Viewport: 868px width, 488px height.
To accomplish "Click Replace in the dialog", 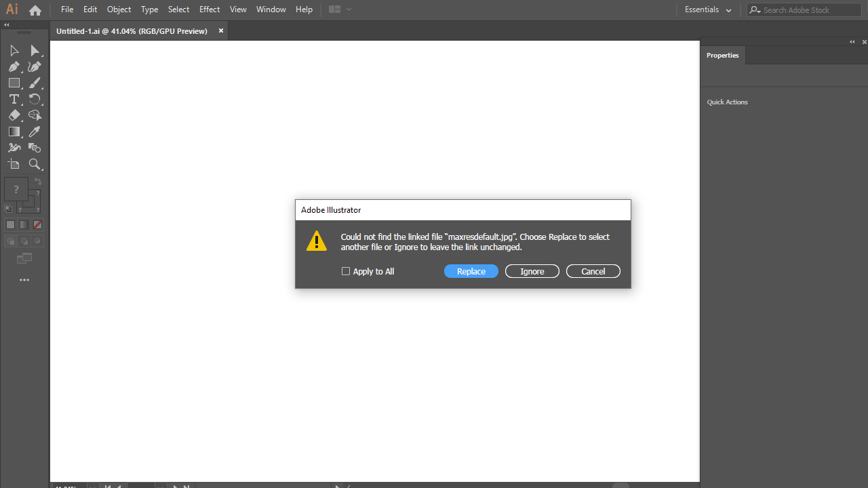I will (471, 271).
